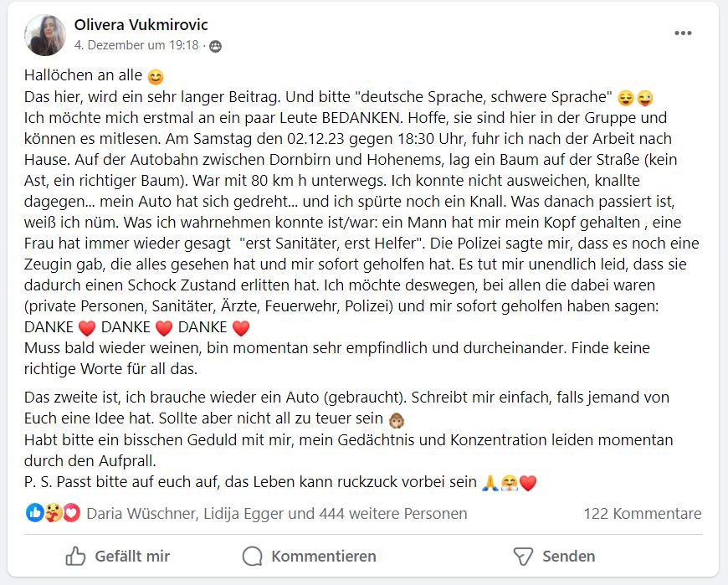
Task: Click the thumbs-up icon on Gefällt mir
Action: pyautogui.click(x=75, y=556)
